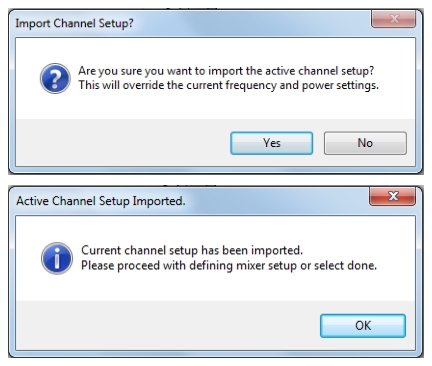The width and height of the screenshot is (432, 366).
Task: Click the 'Are you sure you want to import' text
Action: tap(226, 71)
